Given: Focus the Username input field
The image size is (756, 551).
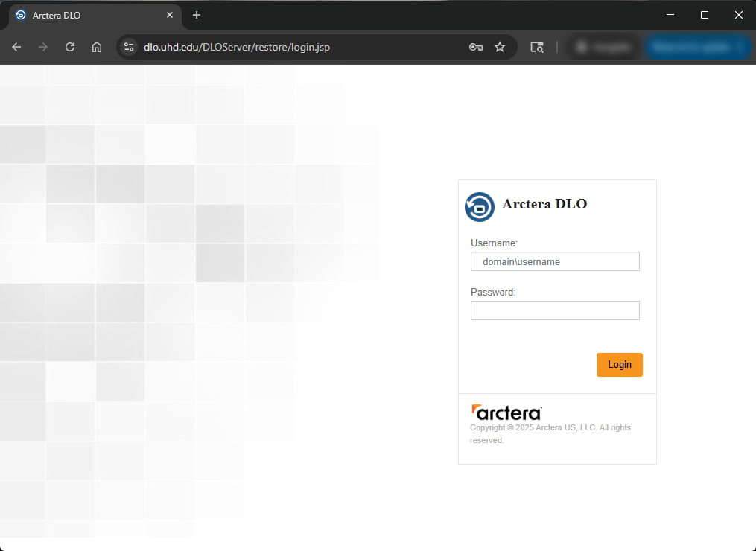Looking at the screenshot, I should tap(555, 261).
